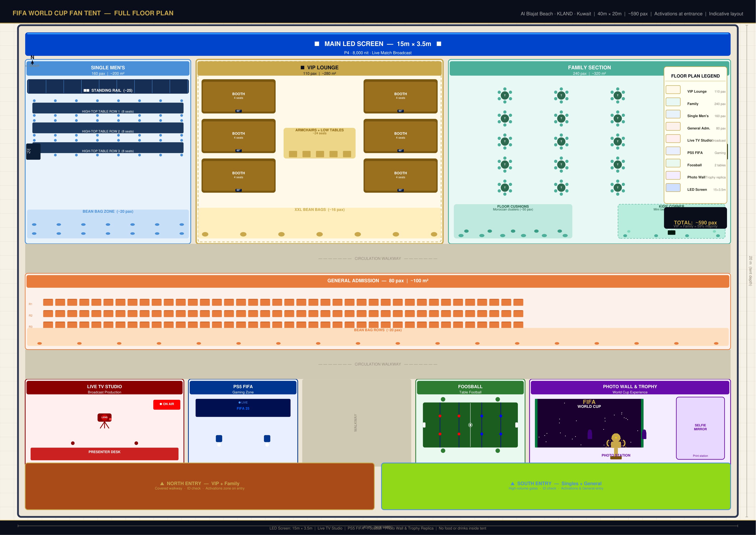The image size is (756, 535).
Task: Select the Photo Wall legend color swatch
Action: point(673,175)
